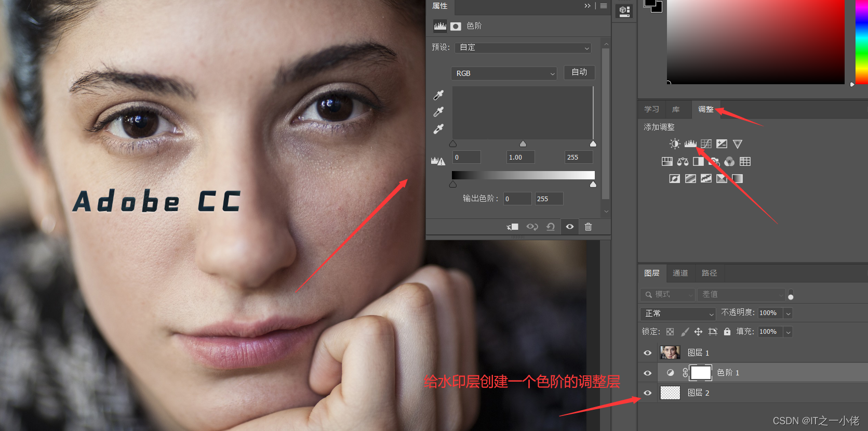Open the 预设 preset dropdown
Image resolution: width=868 pixels, height=431 pixels.
click(x=524, y=47)
